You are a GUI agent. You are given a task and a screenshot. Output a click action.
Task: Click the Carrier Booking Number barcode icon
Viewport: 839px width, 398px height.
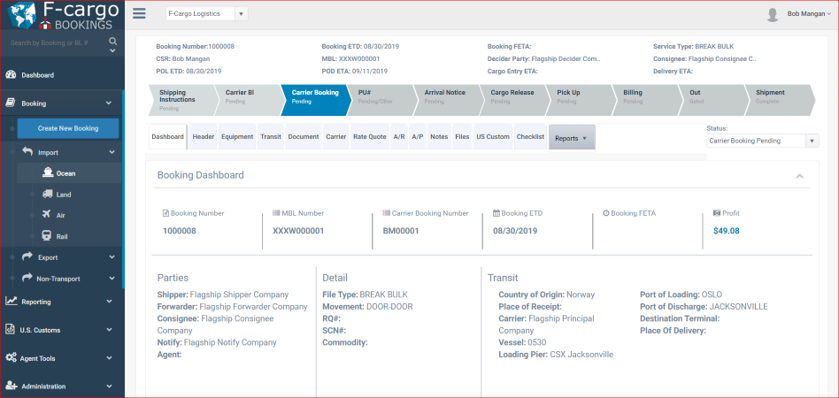386,213
